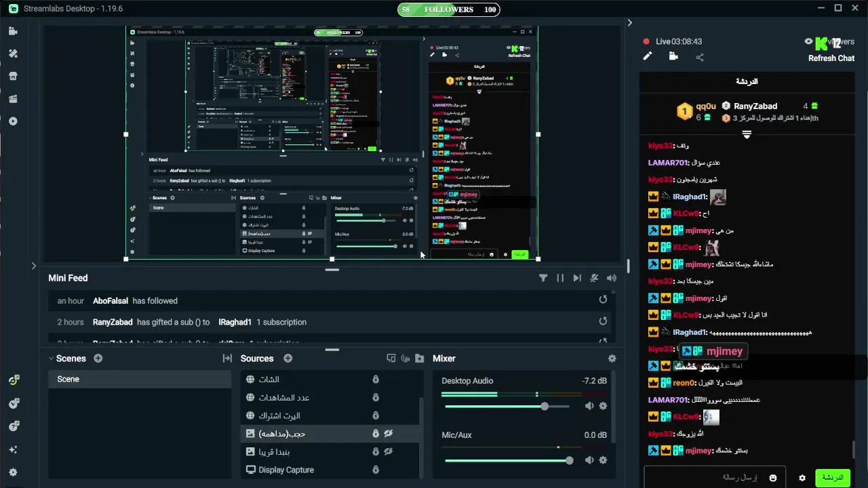This screenshot has width=868, height=488.
Task: Show the hidden حجب(مداهمه) source
Action: pos(389,433)
